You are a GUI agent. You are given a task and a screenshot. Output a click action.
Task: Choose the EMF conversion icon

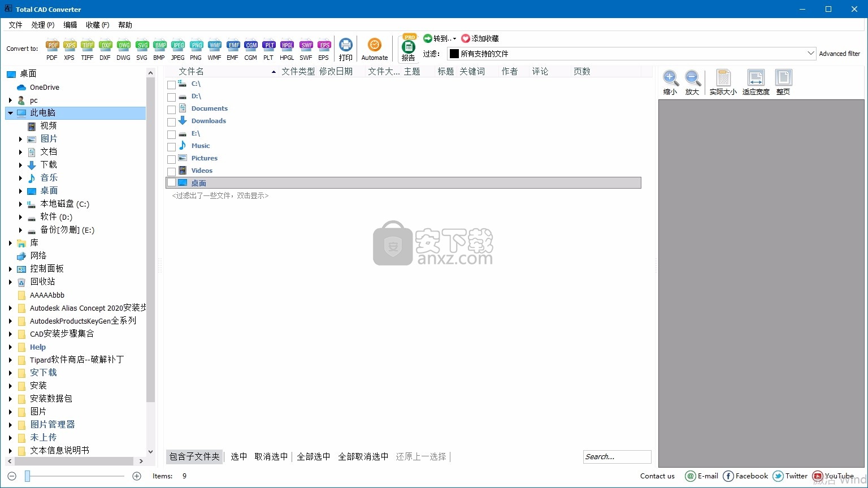click(232, 50)
